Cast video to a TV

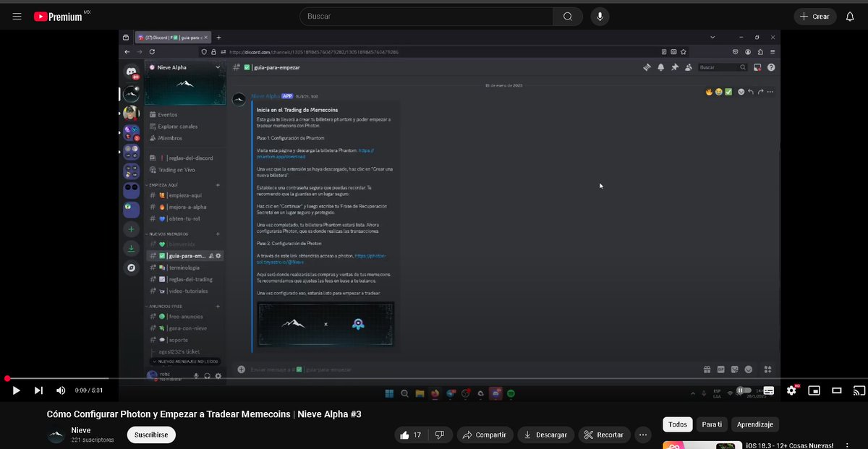(859, 390)
